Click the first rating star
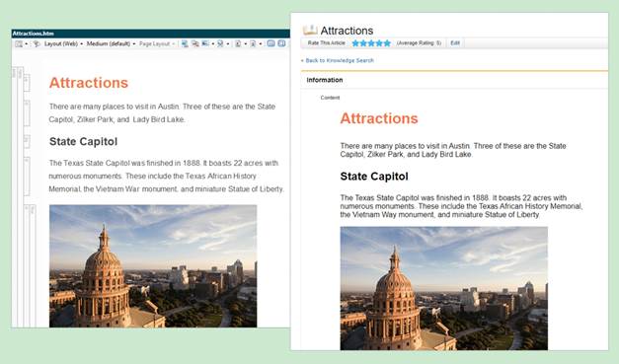This screenshot has height=364, width=619. [x=355, y=43]
